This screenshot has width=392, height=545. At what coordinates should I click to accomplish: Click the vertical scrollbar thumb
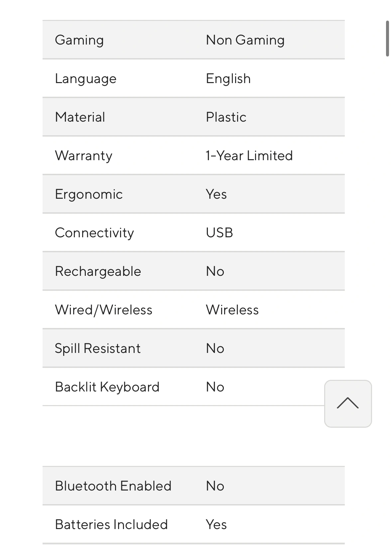coord(387,39)
